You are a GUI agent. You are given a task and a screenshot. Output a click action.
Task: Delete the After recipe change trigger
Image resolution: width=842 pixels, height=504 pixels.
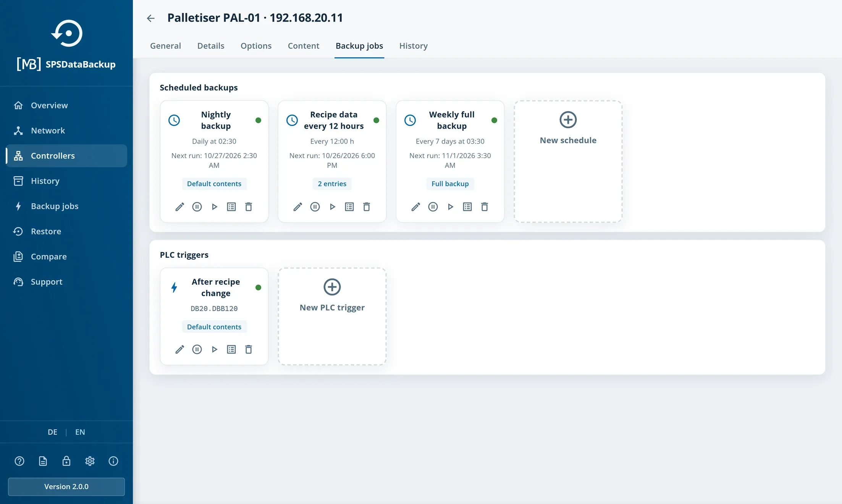pos(249,349)
